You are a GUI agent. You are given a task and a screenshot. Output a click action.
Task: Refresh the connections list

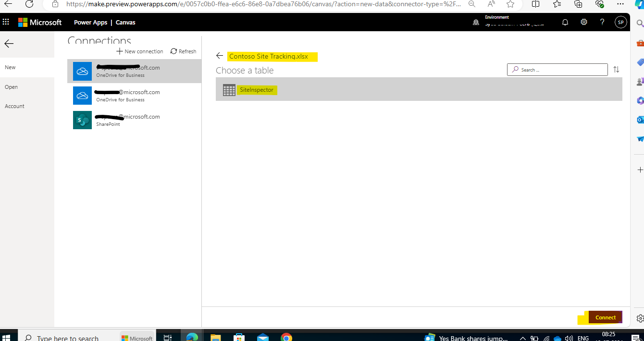click(x=183, y=51)
